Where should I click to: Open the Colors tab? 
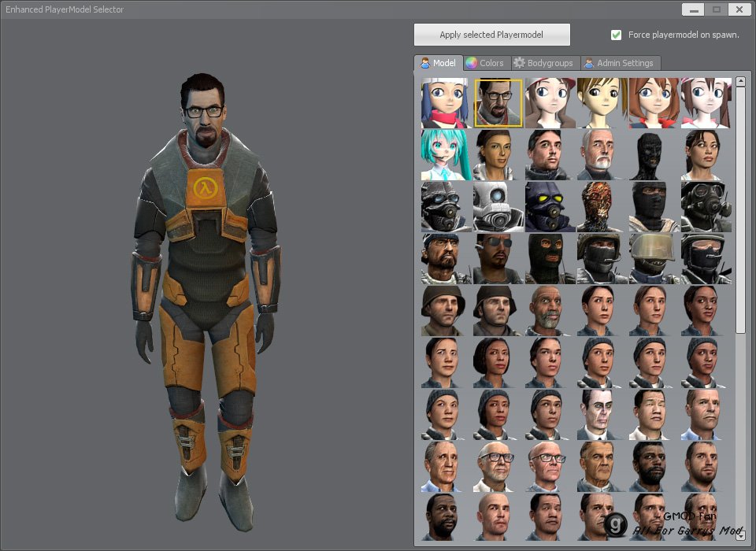tap(486, 63)
